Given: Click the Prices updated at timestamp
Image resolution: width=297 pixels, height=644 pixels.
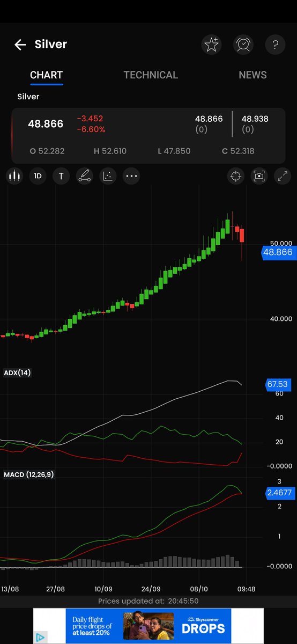Looking at the screenshot, I should pyautogui.click(x=148, y=601).
